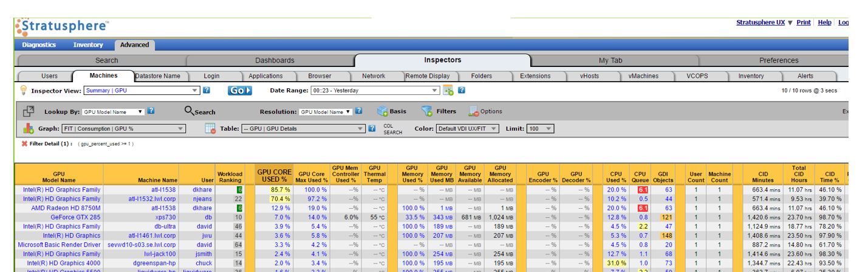The width and height of the screenshot is (868, 272).
Task: Click the Basis cube icon
Action: 382,111
